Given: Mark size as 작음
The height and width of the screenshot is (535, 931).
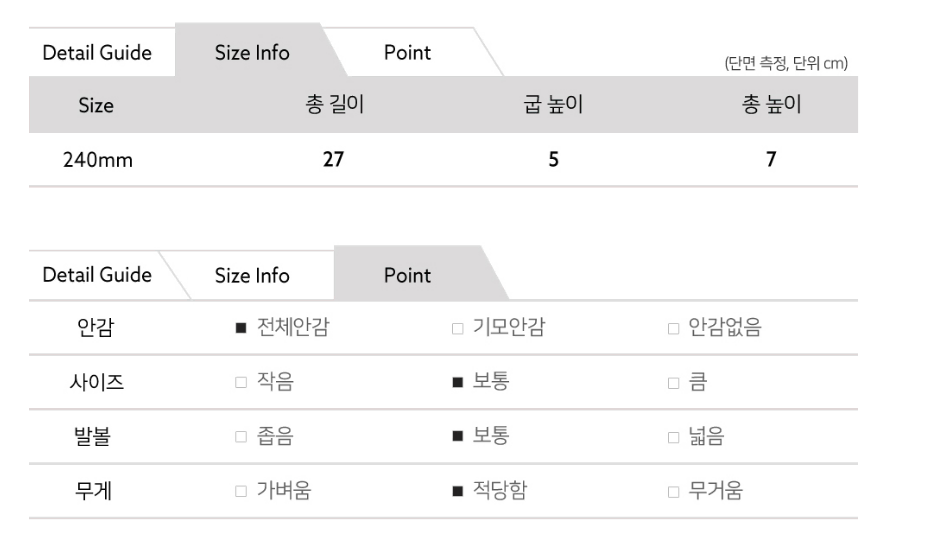Looking at the screenshot, I should (x=240, y=382).
